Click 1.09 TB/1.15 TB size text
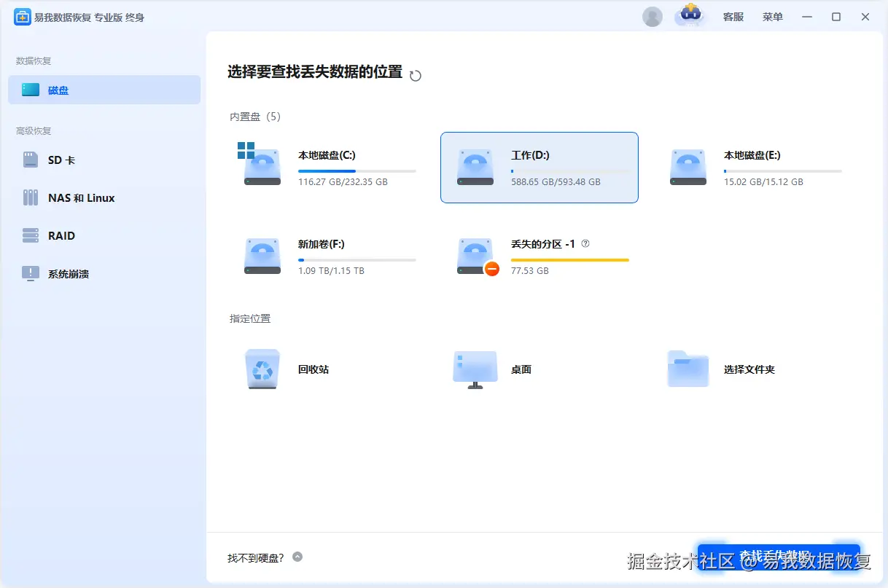 (331, 270)
